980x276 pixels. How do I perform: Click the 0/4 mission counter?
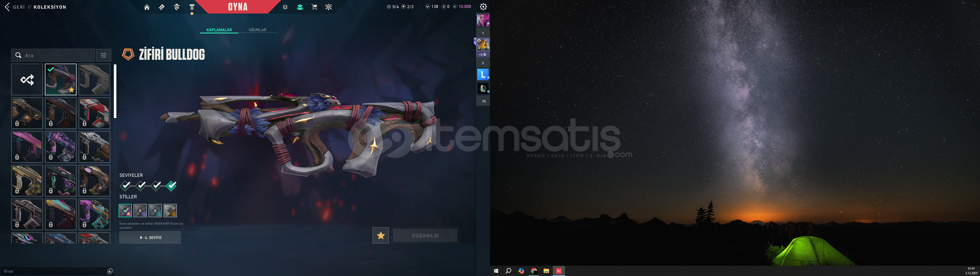coord(393,7)
